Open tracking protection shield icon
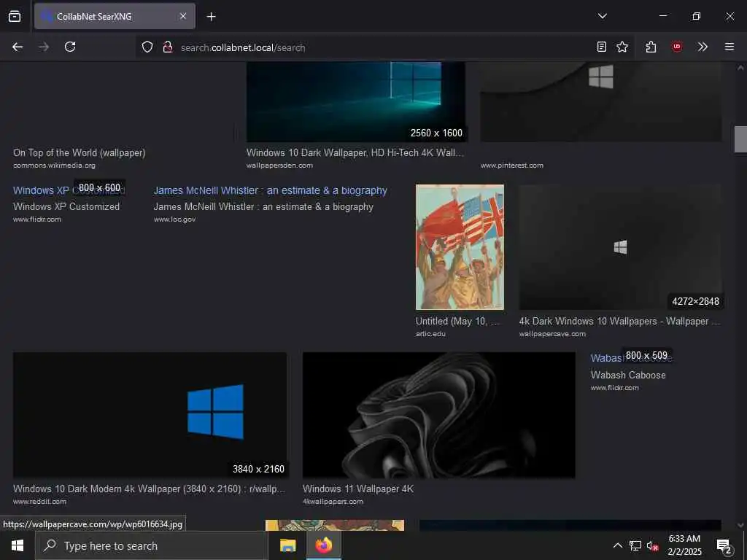Screen dimensions: 747x560 coord(147,47)
